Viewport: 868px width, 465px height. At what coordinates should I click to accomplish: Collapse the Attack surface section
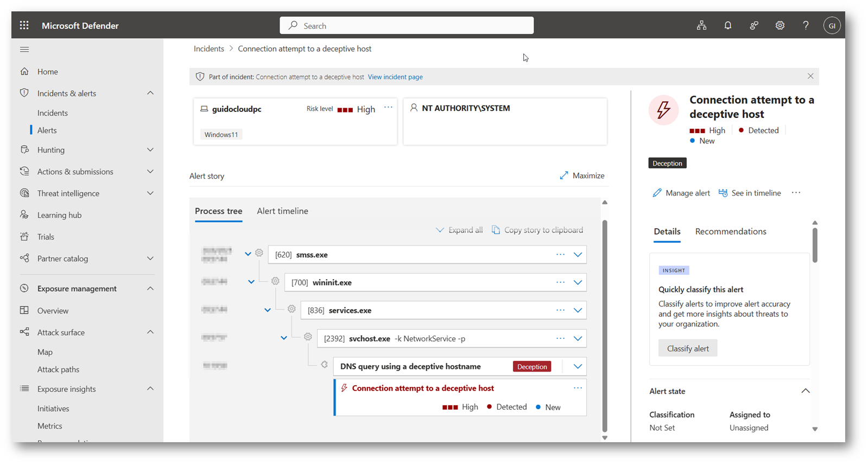pos(150,332)
